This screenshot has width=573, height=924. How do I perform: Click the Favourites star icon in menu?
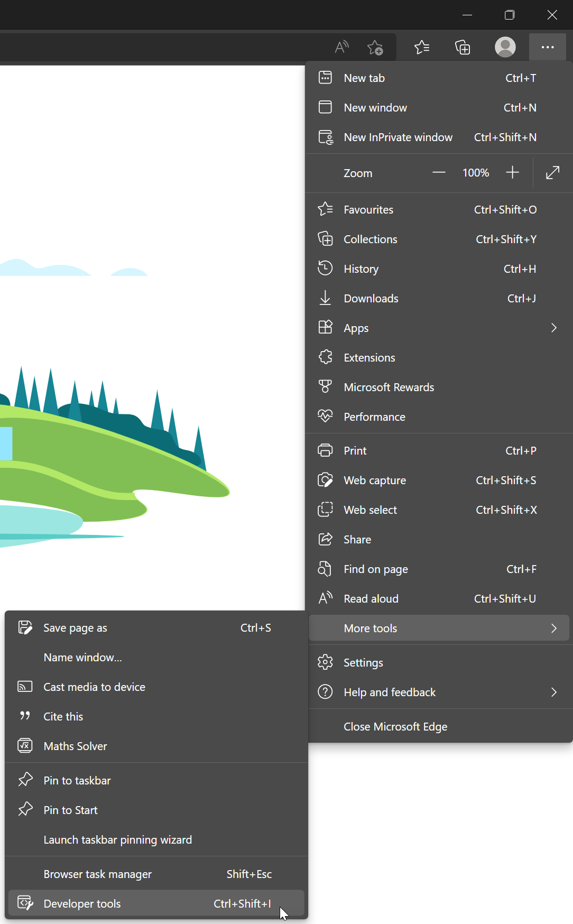pos(325,209)
